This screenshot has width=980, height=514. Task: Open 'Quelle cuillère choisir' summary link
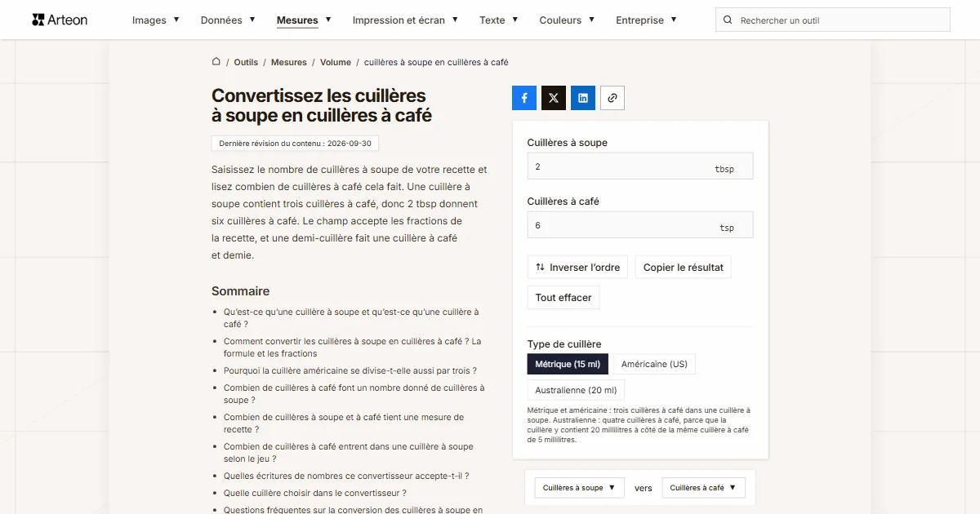[x=315, y=493]
